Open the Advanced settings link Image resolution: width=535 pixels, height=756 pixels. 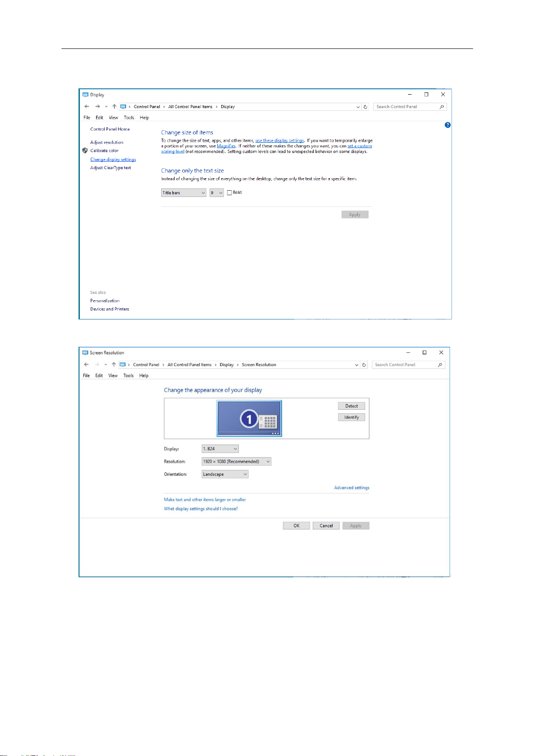click(x=352, y=488)
